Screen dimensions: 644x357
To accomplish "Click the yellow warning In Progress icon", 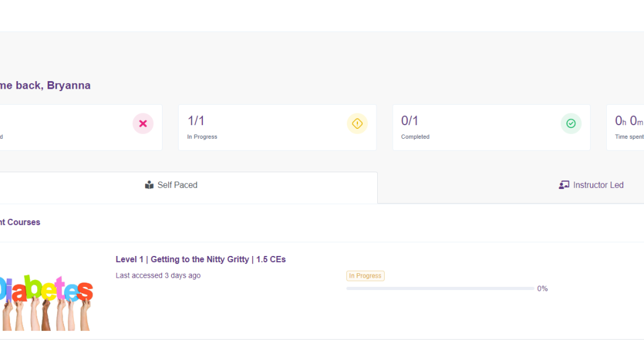I will [x=357, y=123].
